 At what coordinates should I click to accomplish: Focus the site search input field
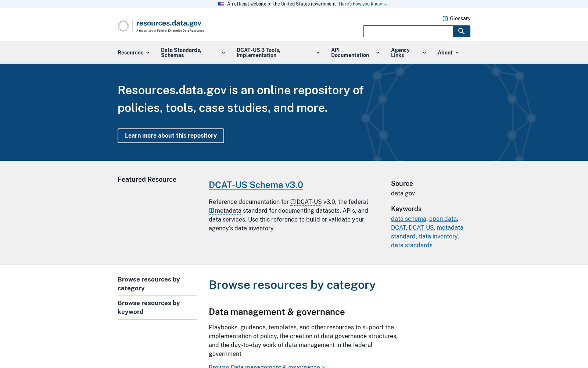[408, 31]
